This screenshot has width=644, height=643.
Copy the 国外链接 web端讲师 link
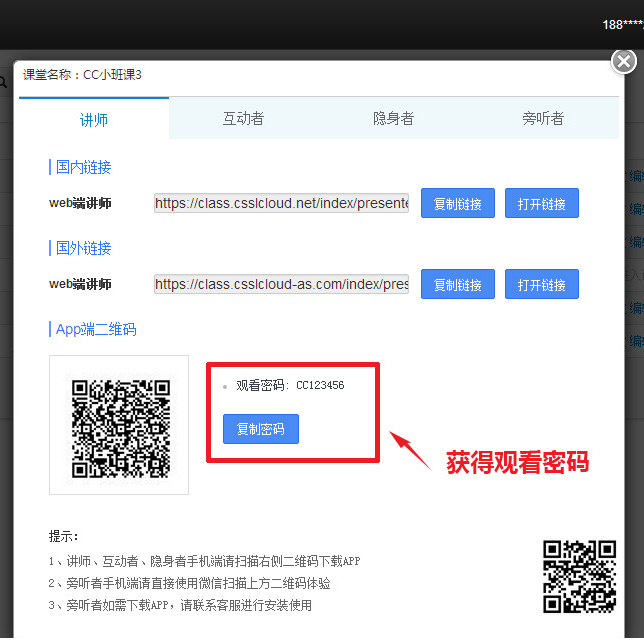tap(458, 284)
